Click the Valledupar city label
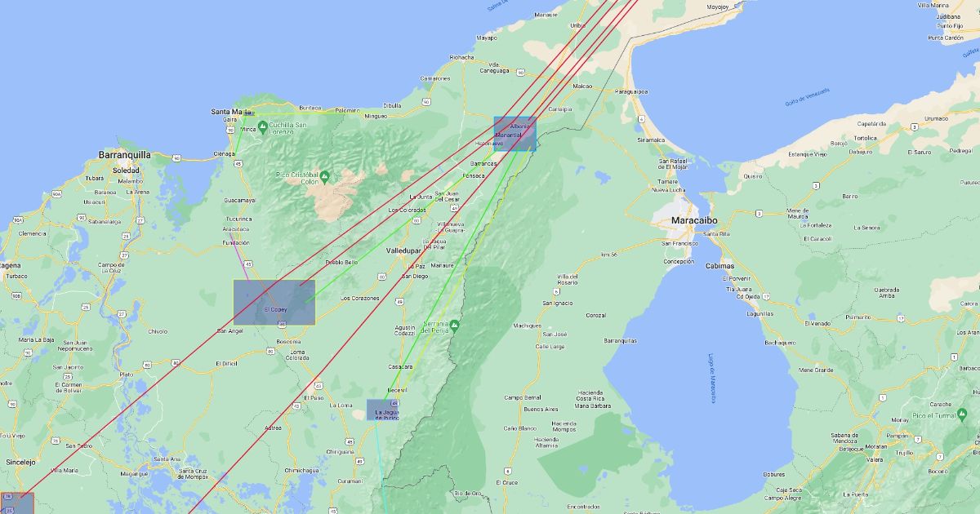Screen dimensions: 980x514 403,250
